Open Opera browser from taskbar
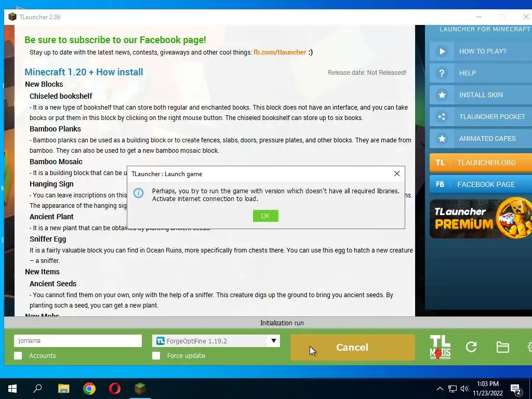 115,389
